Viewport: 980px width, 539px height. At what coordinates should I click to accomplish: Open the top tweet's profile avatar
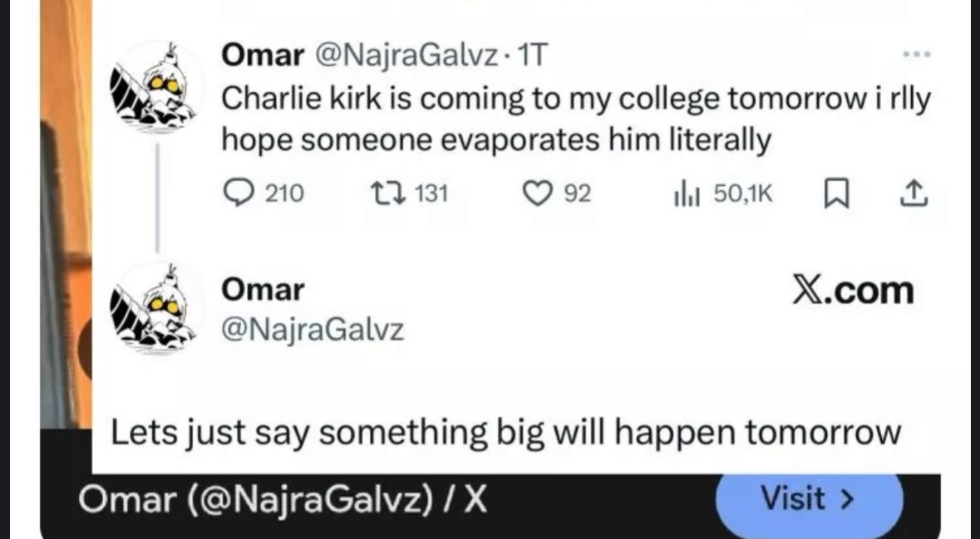click(156, 86)
